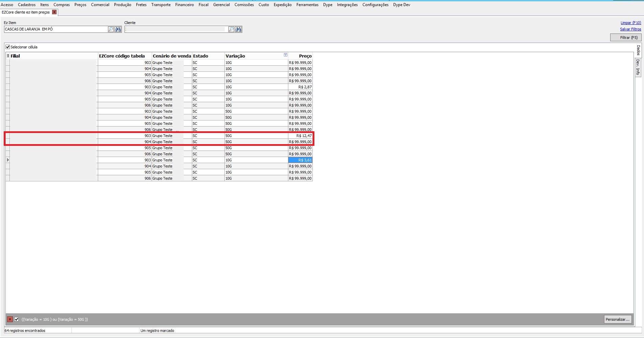Click the filter expression text in filter bar

point(54,319)
